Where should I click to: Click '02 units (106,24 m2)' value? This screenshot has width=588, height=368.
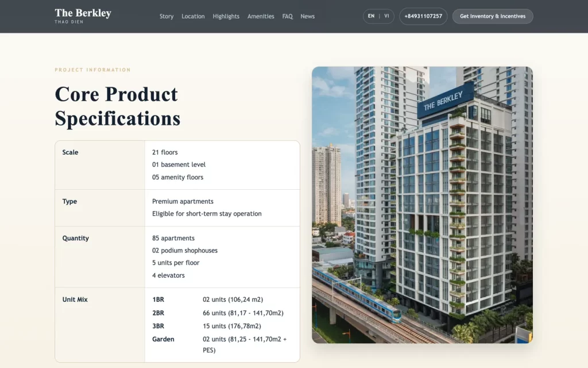point(233,300)
